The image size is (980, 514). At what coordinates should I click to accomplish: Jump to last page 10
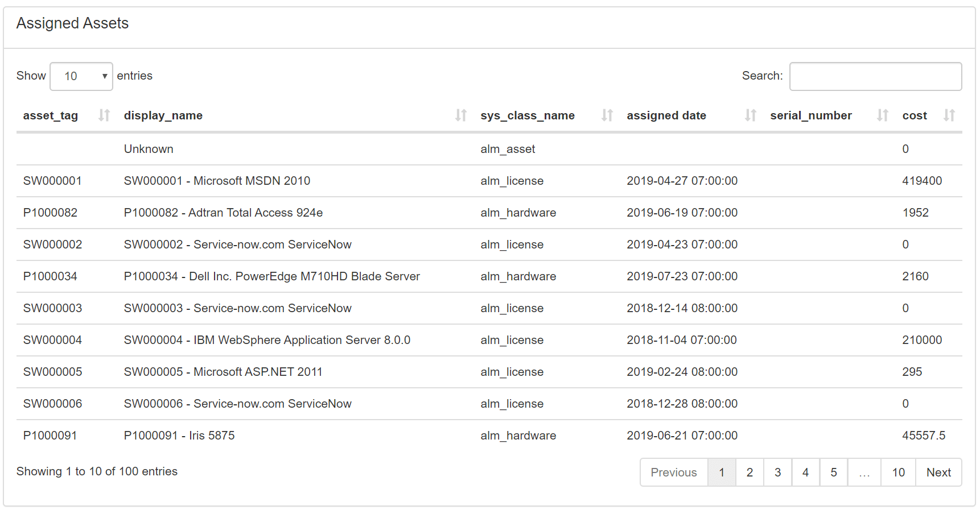pyautogui.click(x=899, y=472)
